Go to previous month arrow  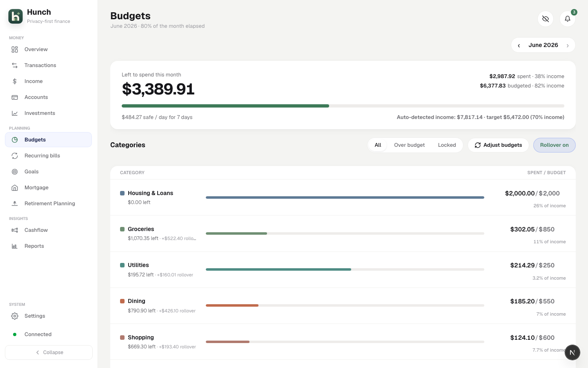point(519,45)
